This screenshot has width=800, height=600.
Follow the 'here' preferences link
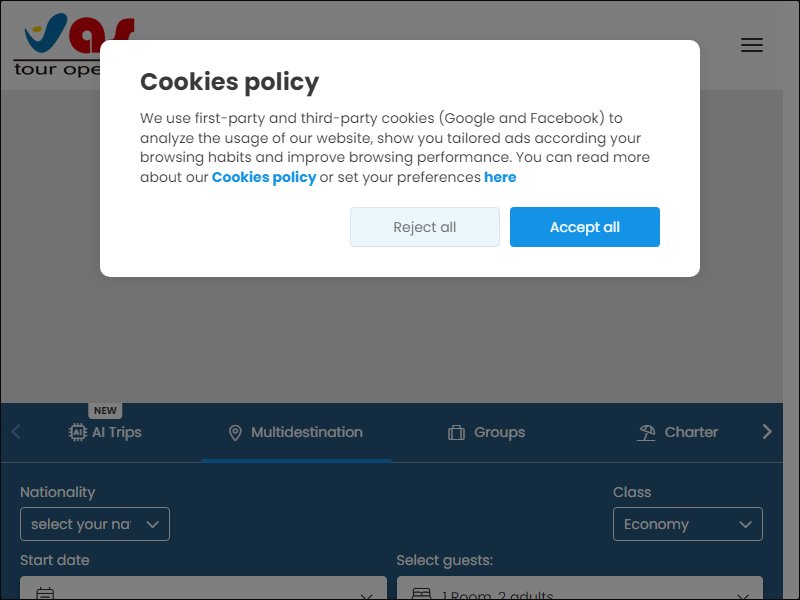click(500, 178)
